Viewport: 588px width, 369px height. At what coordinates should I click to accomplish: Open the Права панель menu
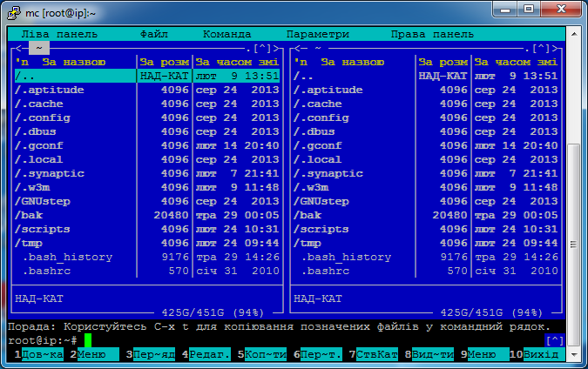[x=432, y=34]
